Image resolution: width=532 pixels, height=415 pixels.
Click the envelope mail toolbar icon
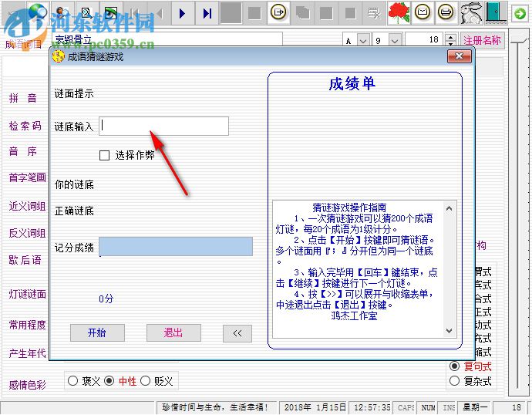point(423,13)
